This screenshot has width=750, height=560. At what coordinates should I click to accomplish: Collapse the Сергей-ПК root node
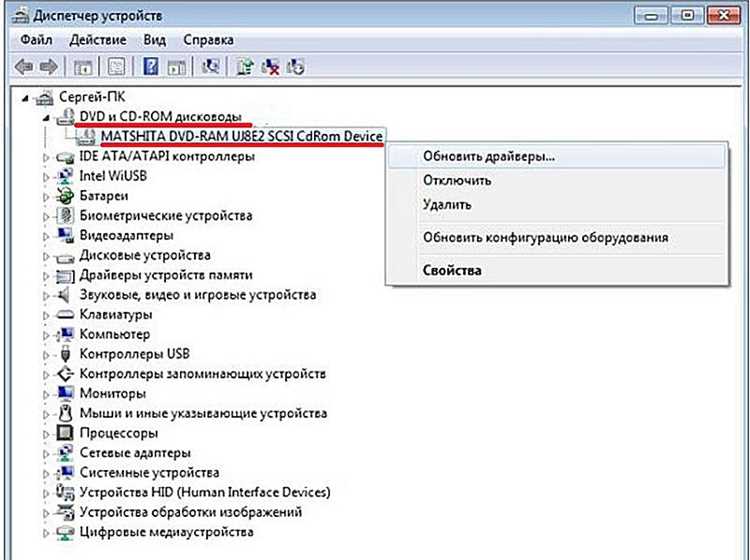point(24,99)
